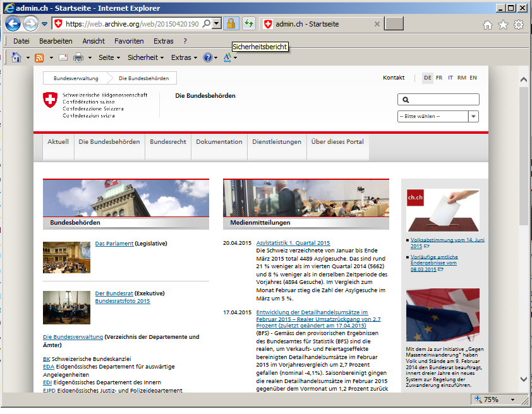532x414 pixels.
Task: Open address bar autocomplete dropdown arrow
Action: [217, 24]
